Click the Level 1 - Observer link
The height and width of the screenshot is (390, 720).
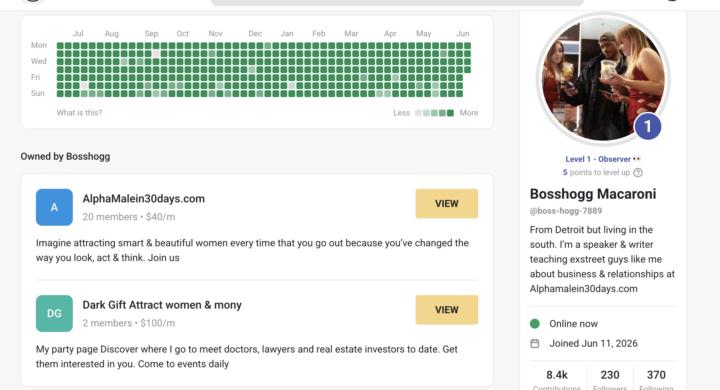(x=598, y=159)
